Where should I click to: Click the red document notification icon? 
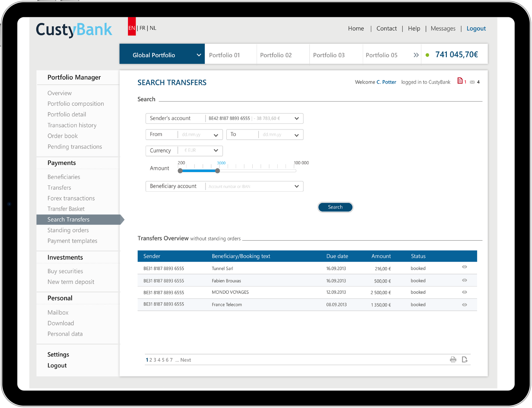(x=460, y=81)
